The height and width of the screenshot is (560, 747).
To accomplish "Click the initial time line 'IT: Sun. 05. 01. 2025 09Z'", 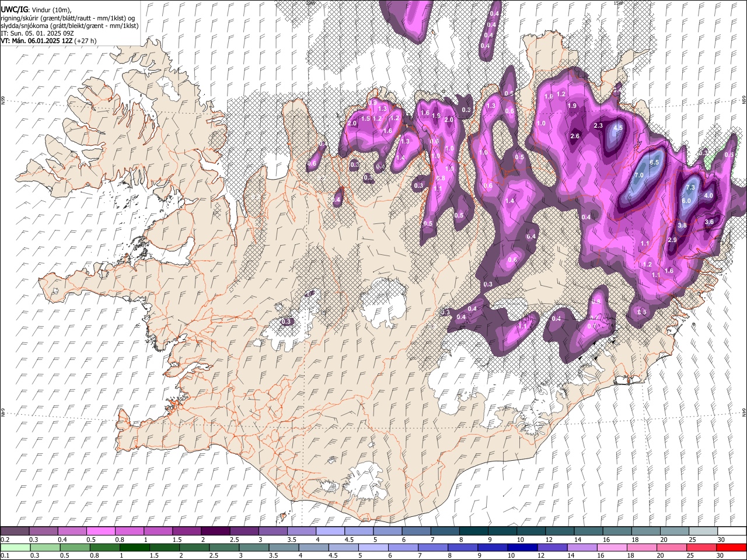I will click(37, 33).
